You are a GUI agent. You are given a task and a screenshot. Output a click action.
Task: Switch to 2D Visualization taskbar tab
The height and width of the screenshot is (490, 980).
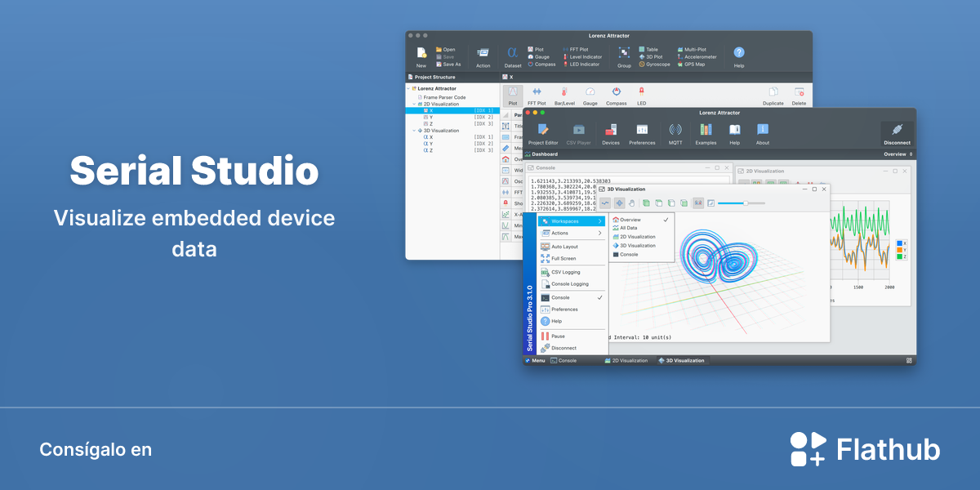point(626,360)
